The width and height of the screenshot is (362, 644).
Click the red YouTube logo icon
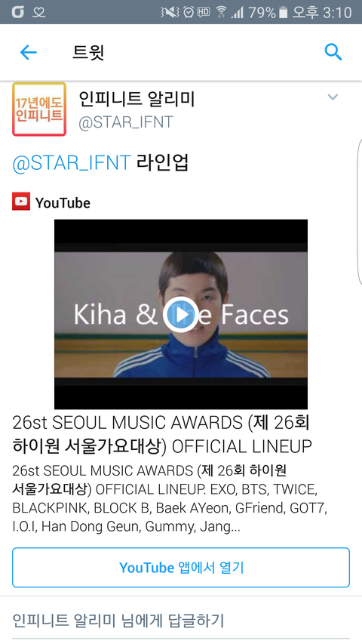click(x=21, y=202)
